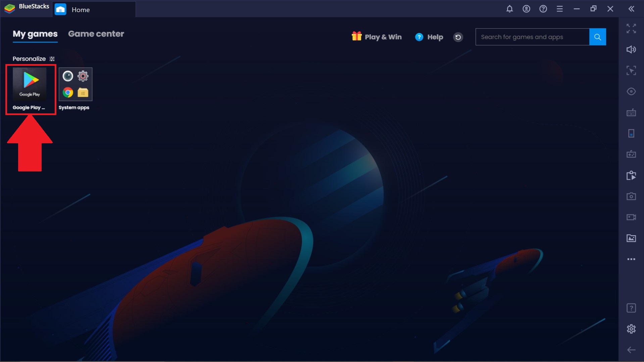Open the sidebar help box icon
The height and width of the screenshot is (362, 644).
point(631,308)
